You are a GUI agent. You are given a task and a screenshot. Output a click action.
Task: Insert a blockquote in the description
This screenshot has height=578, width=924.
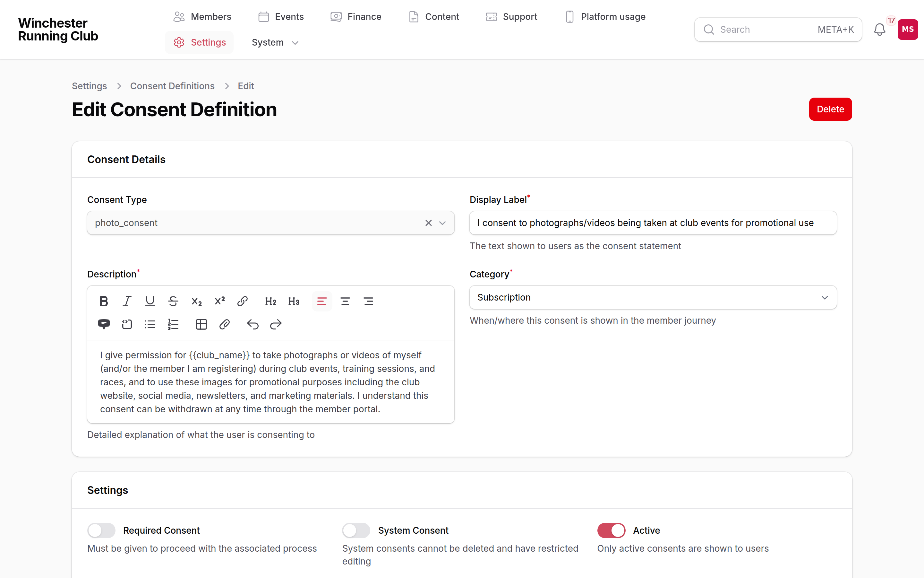tap(104, 325)
